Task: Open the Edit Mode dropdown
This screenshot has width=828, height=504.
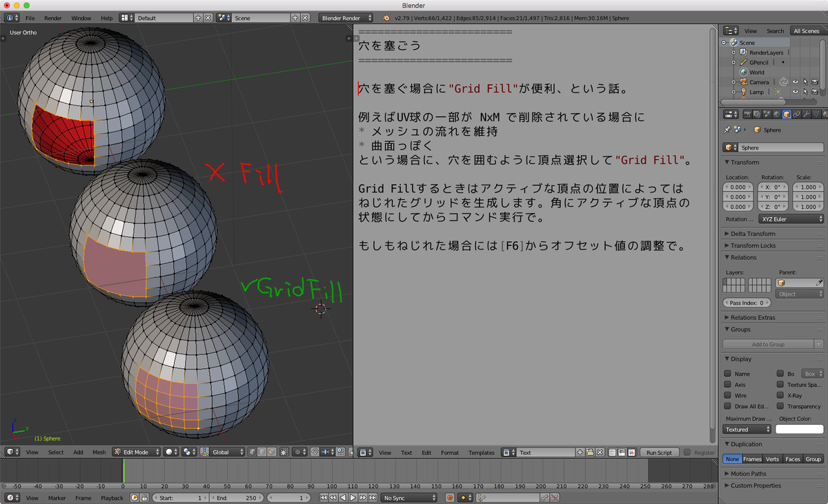Action: [135, 452]
